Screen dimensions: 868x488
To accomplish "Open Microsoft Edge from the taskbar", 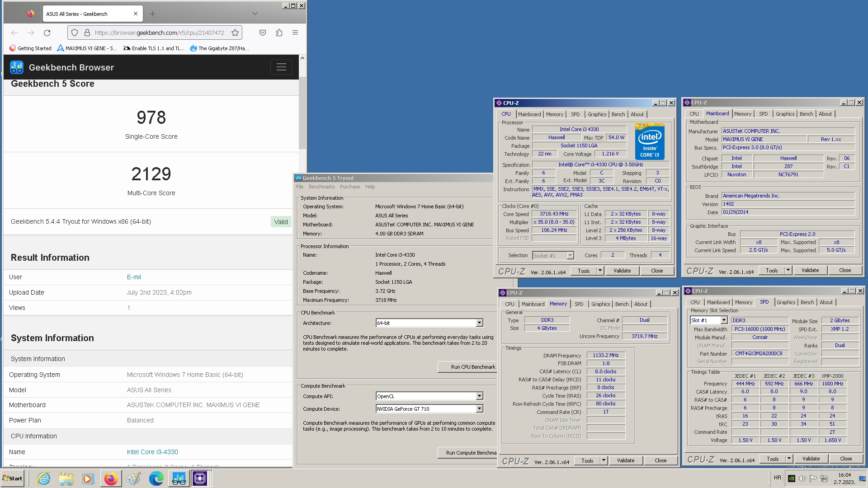I will (156, 479).
